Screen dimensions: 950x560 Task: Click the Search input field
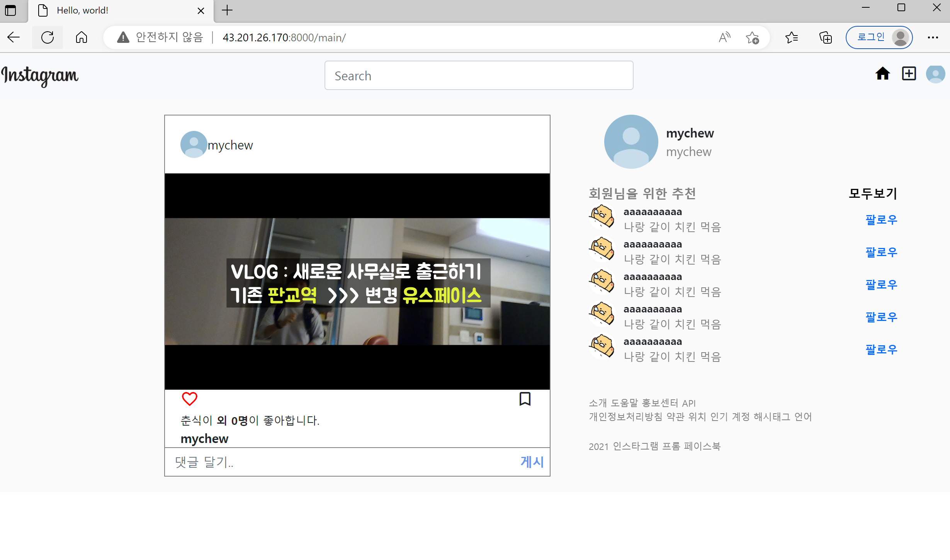click(478, 76)
